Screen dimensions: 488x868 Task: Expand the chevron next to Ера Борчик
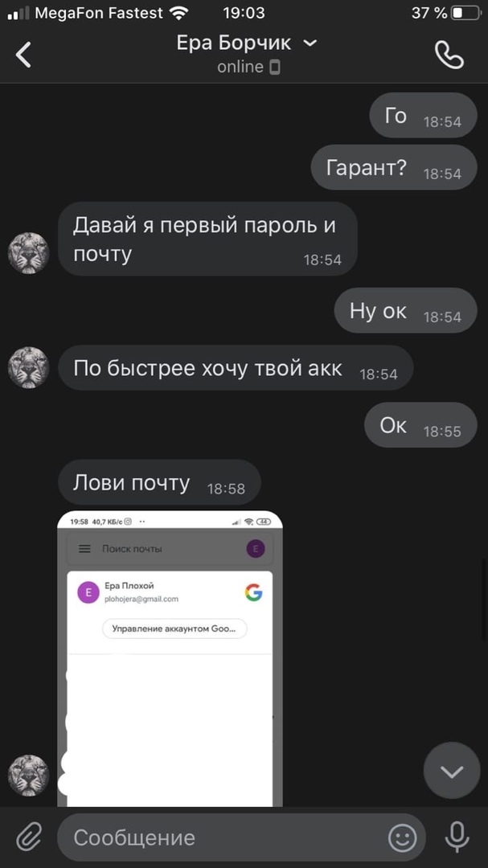point(311,43)
